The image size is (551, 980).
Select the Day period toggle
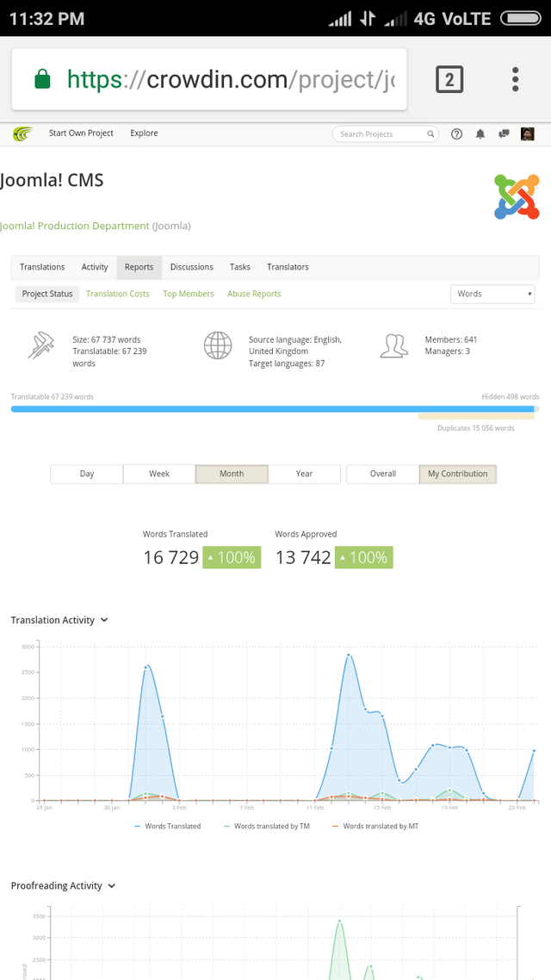87,474
